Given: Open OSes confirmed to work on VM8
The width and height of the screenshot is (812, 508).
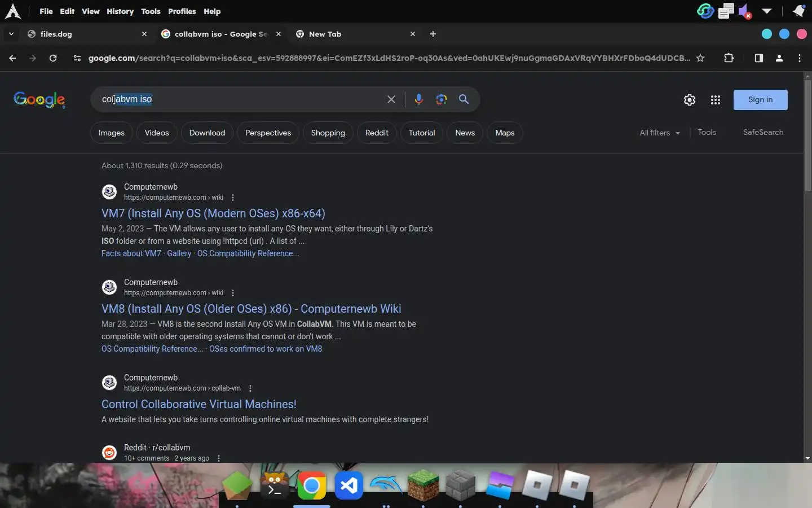Looking at the screenshot, I should click(x=266, y=349).
